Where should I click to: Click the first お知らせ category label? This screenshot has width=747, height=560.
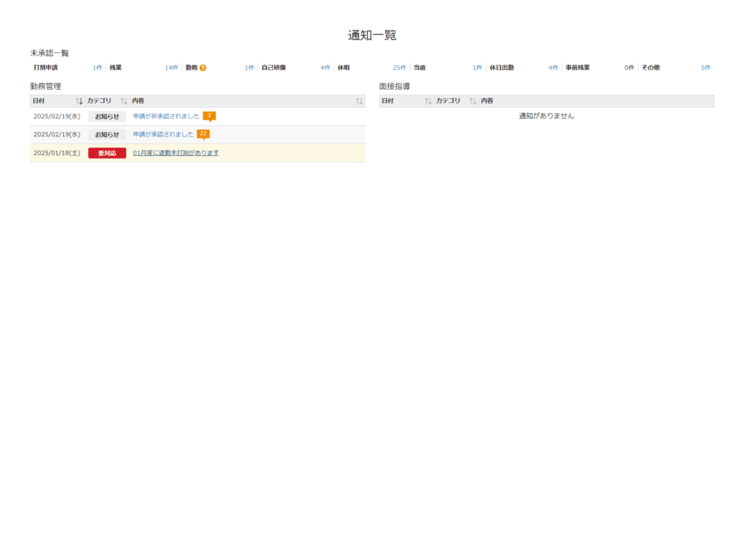click(107, 116)
